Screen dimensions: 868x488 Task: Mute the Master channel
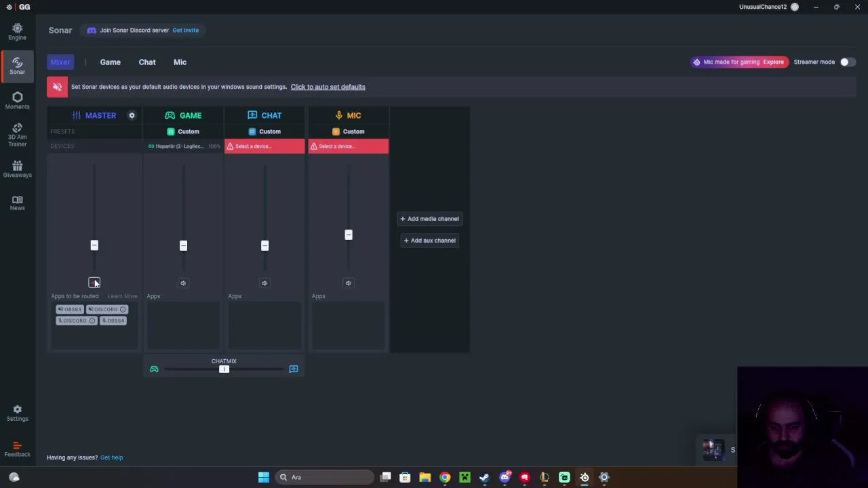[x=94, y=283]
